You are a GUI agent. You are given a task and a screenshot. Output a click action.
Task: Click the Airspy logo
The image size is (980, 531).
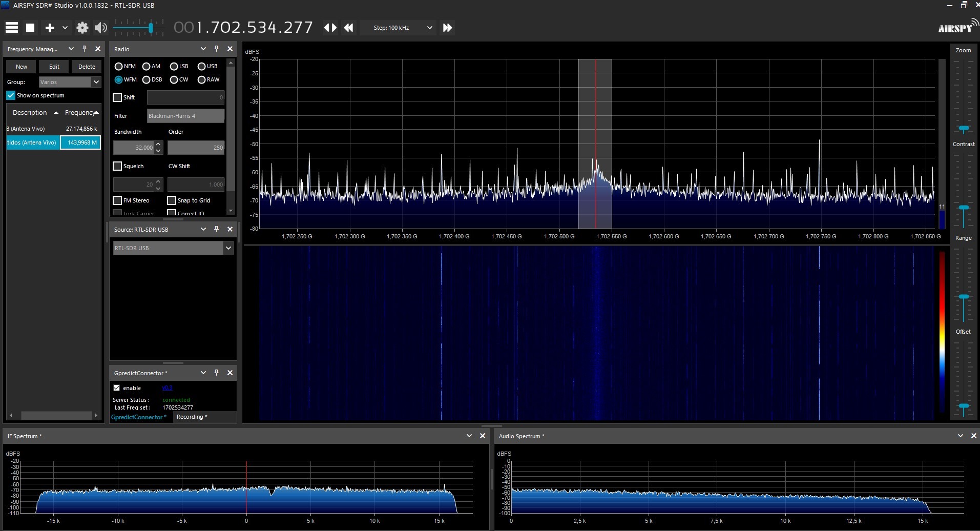(x=958, y=26)
